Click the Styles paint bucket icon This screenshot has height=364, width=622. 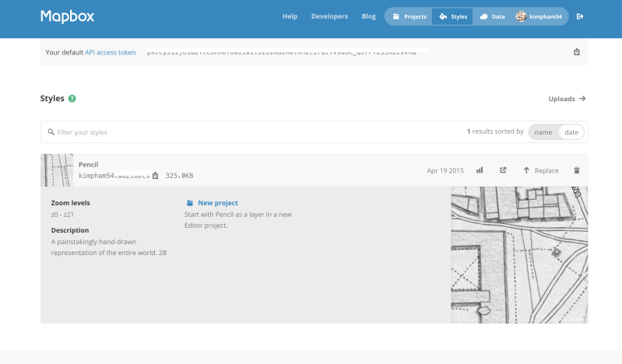point(443,16)
